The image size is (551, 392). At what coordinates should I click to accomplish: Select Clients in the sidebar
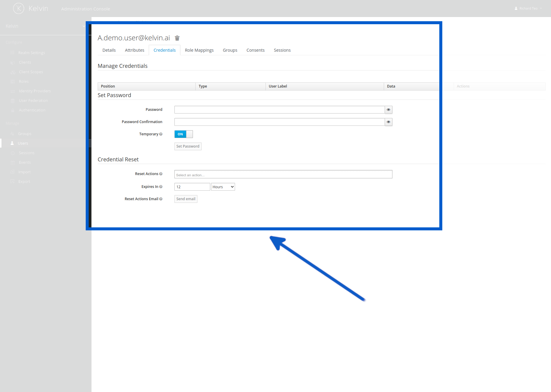tap(25, 62)
